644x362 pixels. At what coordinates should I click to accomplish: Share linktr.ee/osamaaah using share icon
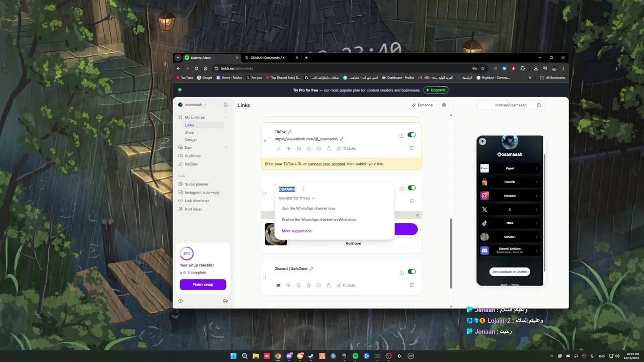click(x=539, y=105)
